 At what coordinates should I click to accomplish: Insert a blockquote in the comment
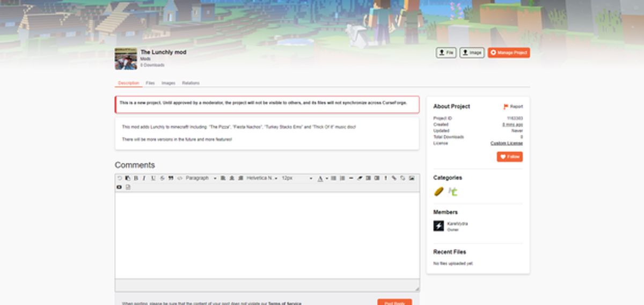point(171,178)
